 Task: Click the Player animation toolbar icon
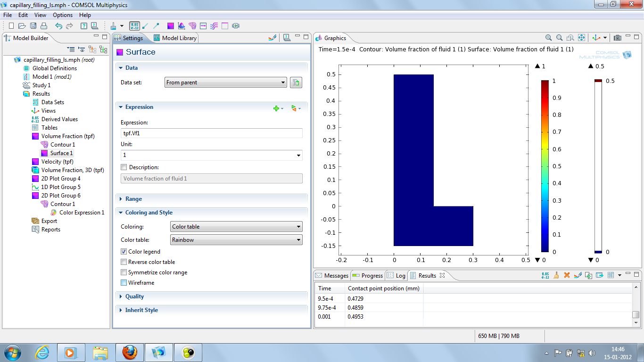(236, 26)
